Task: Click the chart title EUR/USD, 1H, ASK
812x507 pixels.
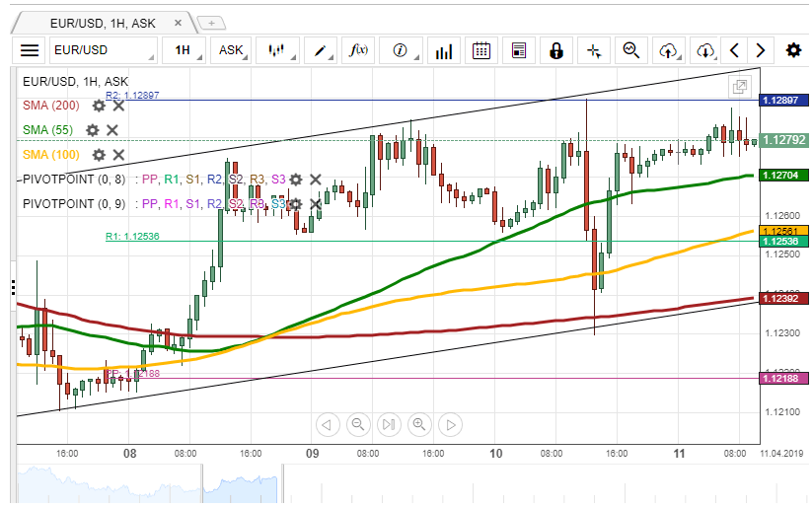Action: (76, 81)
